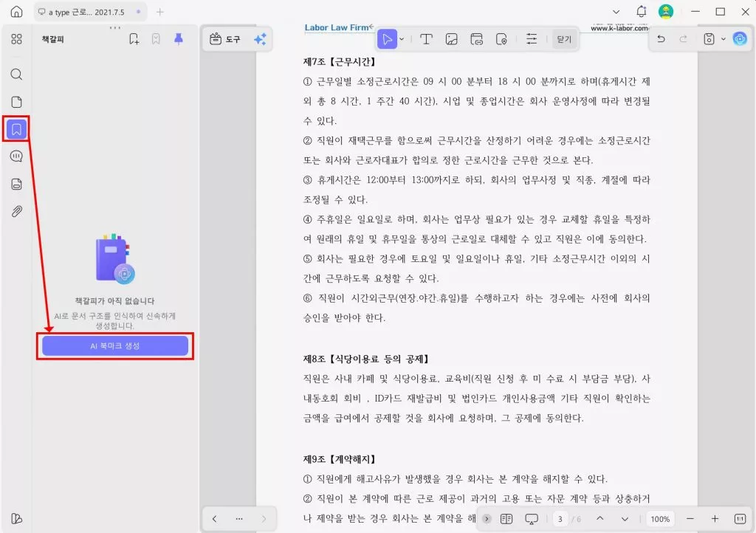Click the 닫기 button to close toolbar

tap(563, 38)
